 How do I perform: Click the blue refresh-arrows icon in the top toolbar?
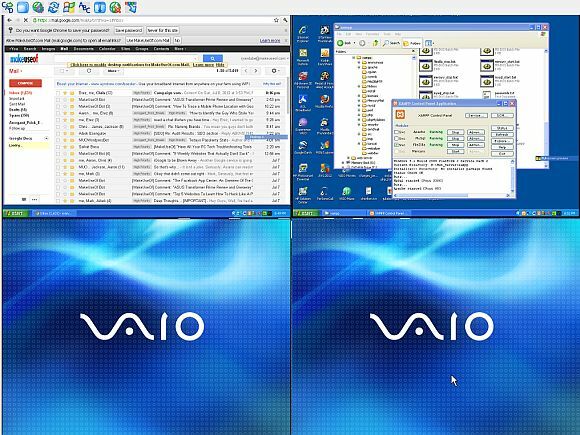[x=54, y=7]
